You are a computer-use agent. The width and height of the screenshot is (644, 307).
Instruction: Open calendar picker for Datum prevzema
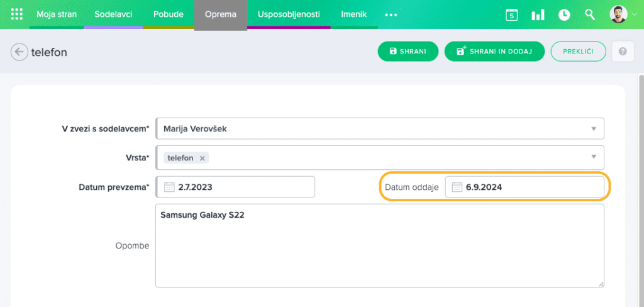tap(169, 187)
